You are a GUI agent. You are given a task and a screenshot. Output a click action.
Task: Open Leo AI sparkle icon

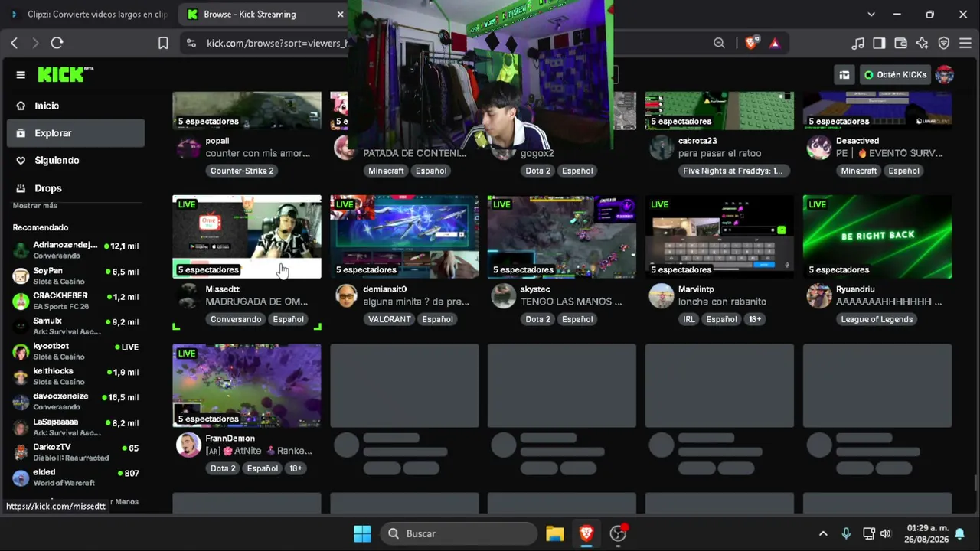pos(922,44)
